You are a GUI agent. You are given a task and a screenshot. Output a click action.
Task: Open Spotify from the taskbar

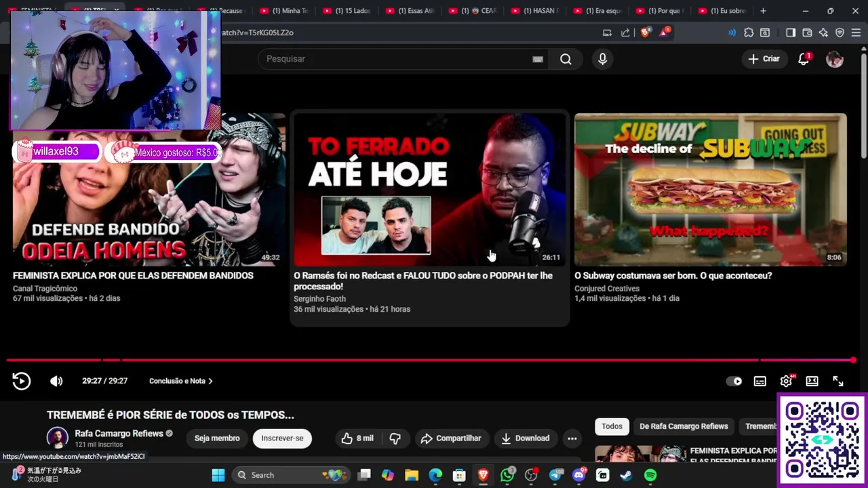[650, 475]
